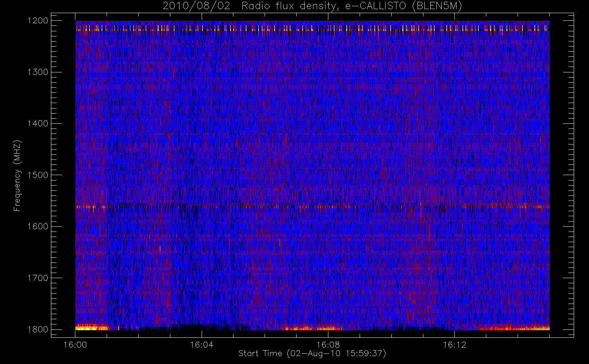Click the 16:04 time axis label

coord(202,345)
